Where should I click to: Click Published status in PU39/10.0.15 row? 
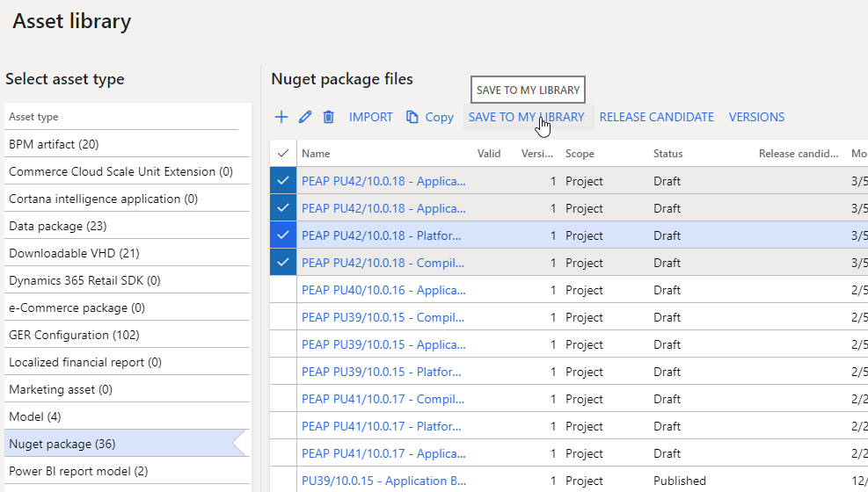coord(680,481)
